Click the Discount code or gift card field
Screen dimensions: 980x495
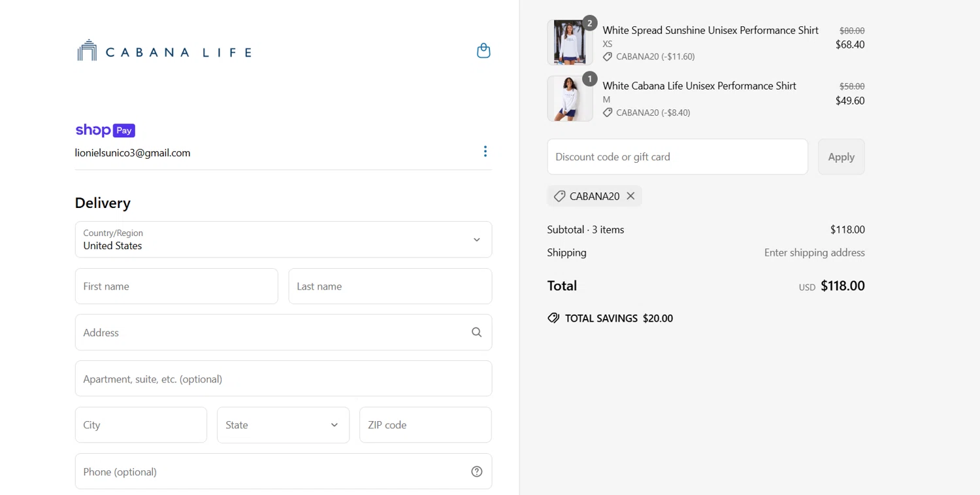point(678,157)
